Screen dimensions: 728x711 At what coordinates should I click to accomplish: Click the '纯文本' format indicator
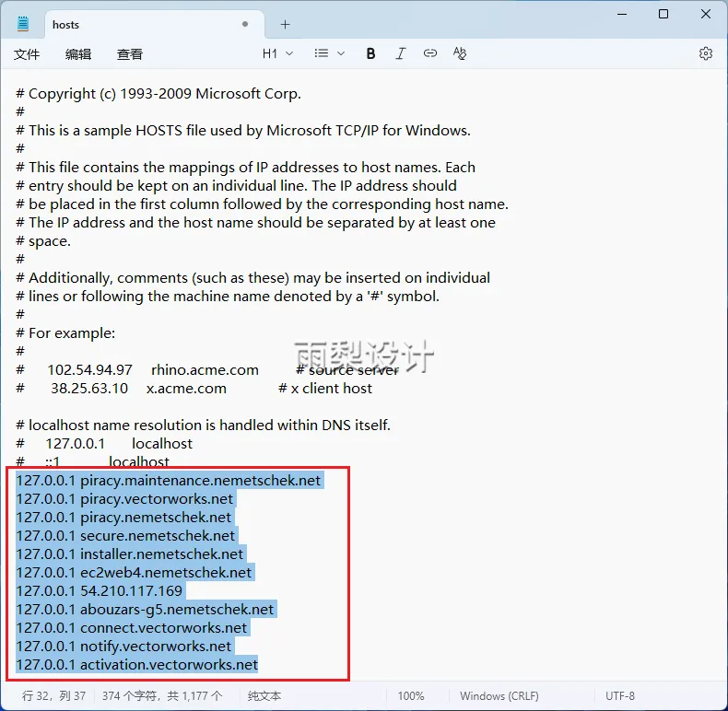coord(264,696)
